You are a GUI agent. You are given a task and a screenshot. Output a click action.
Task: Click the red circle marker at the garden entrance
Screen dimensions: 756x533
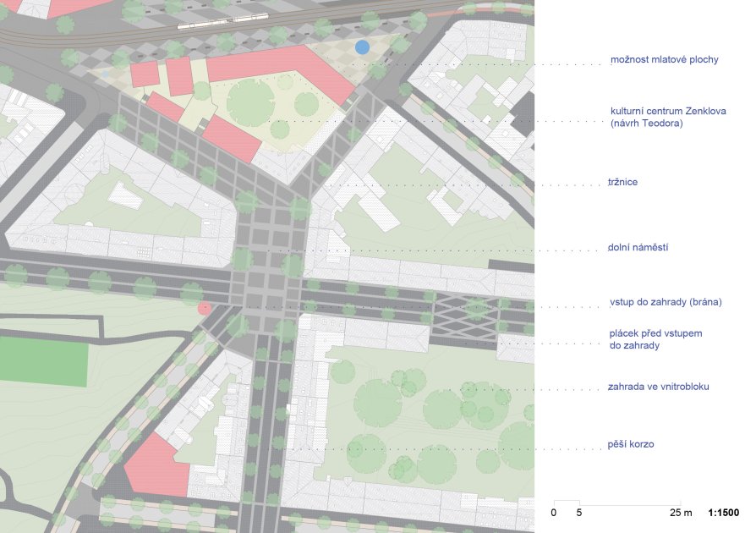click(x=205, y=308)
